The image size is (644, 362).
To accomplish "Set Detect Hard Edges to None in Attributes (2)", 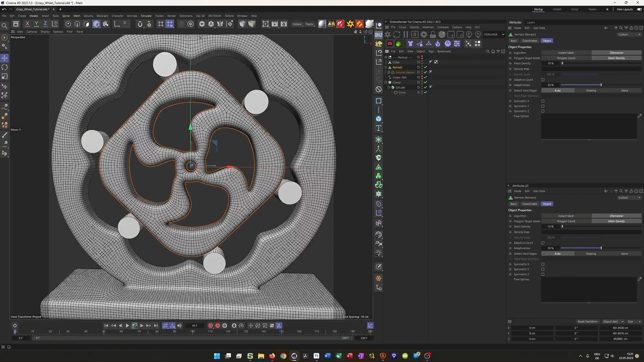I will [x=625, y=253].
